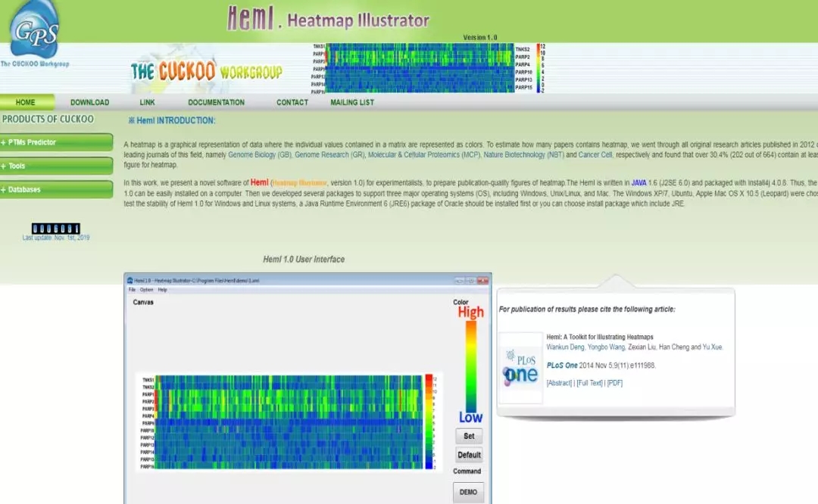Click the visitor counter digits
The image size is (818, 504).
click(x=56, y=229)
